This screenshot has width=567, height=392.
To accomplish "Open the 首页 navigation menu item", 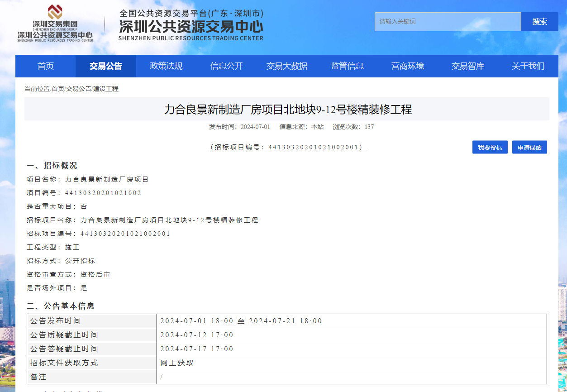I will tap(47, 66).
